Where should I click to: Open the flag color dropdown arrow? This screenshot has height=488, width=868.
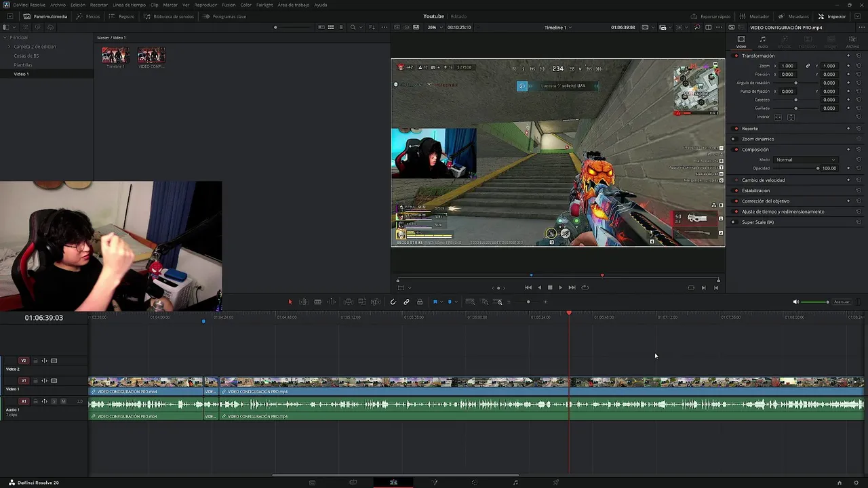coord(441,302)
